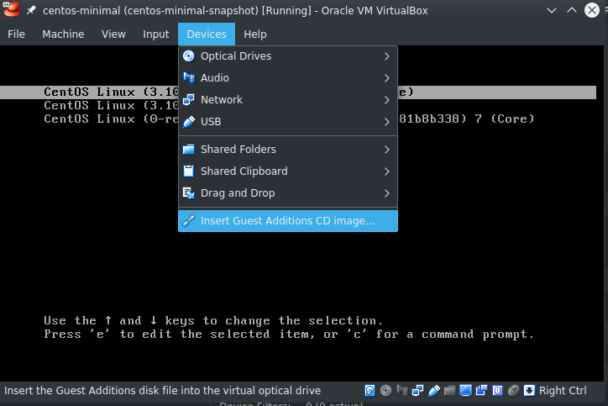Click the VirtualBox app icon in title bar
Viewport: 608px width, 406px height.
(11, 9)
